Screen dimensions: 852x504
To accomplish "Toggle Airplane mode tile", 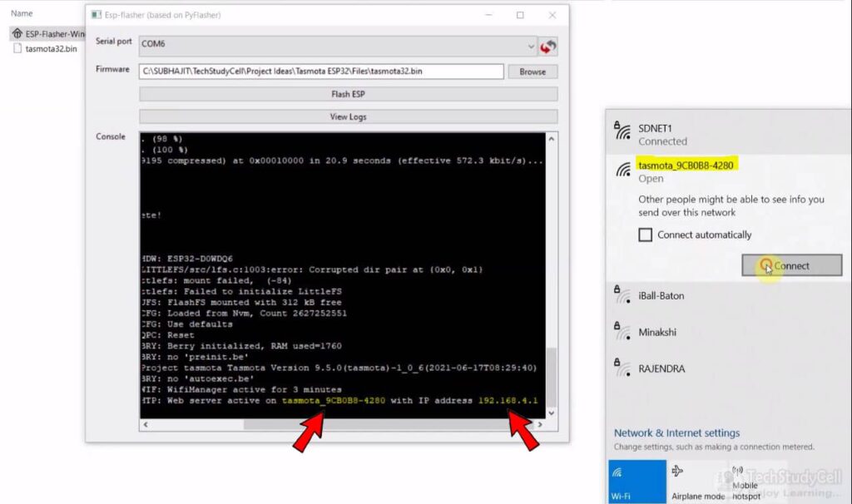I will point(697,482).
